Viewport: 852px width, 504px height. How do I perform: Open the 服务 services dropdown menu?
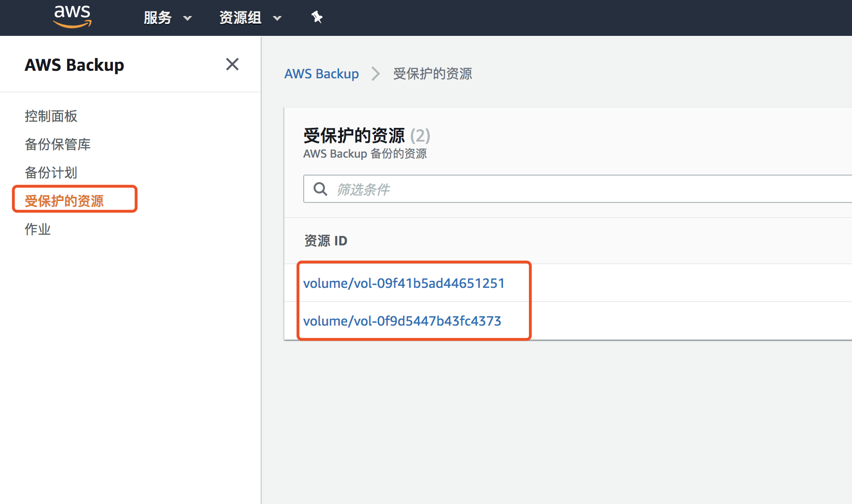168,18
